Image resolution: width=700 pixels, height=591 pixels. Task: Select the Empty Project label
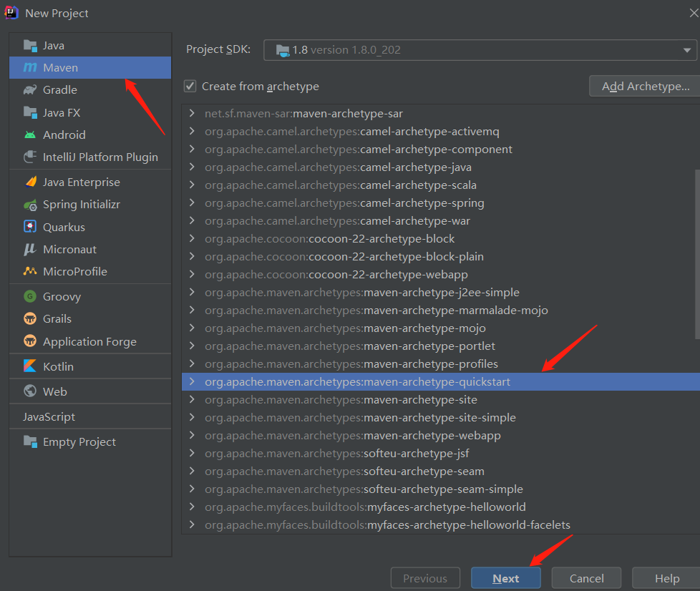[79, 442]
